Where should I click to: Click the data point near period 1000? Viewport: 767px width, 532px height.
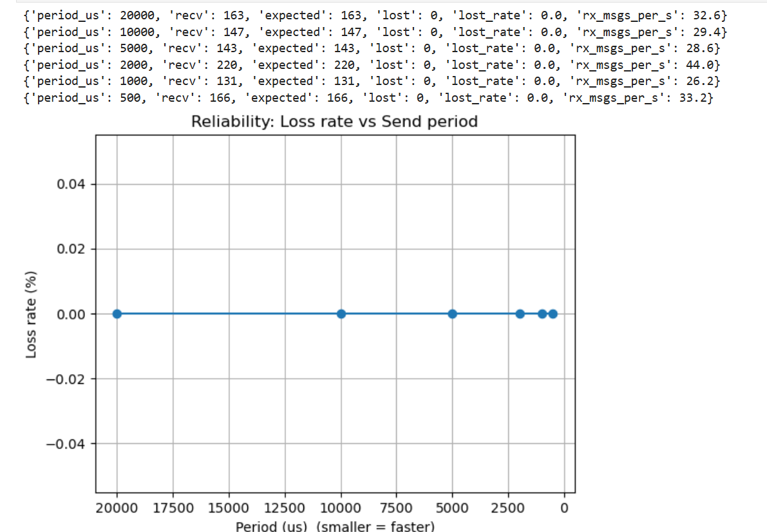[x=541, y=314]
